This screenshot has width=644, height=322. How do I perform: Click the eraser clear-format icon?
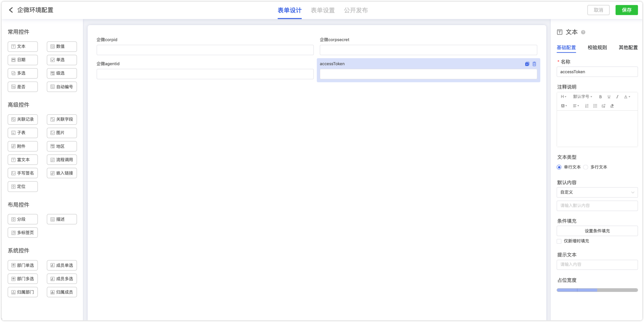click(x=612, y=106)
